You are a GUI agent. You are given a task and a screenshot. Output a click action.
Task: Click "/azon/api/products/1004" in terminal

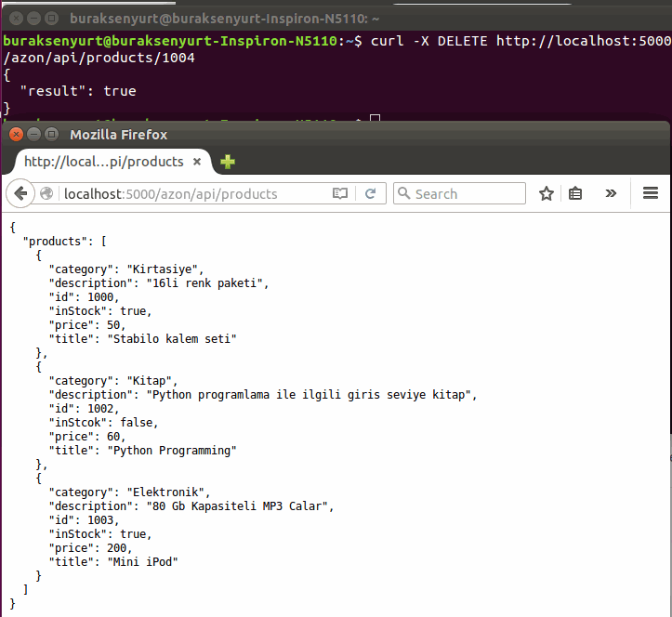(99, 58)
